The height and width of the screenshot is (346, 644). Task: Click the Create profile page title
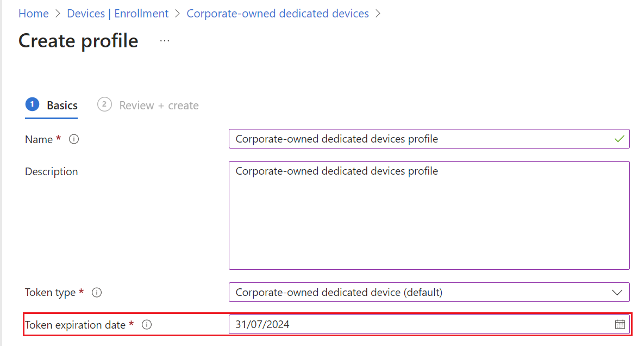[x=78, y=41]
